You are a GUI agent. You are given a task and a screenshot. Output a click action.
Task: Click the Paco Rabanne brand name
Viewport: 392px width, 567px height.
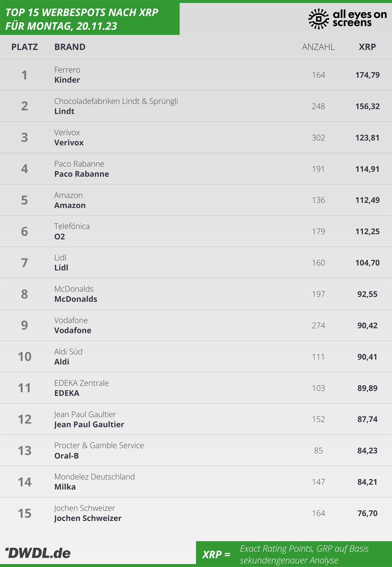[82, 174]
